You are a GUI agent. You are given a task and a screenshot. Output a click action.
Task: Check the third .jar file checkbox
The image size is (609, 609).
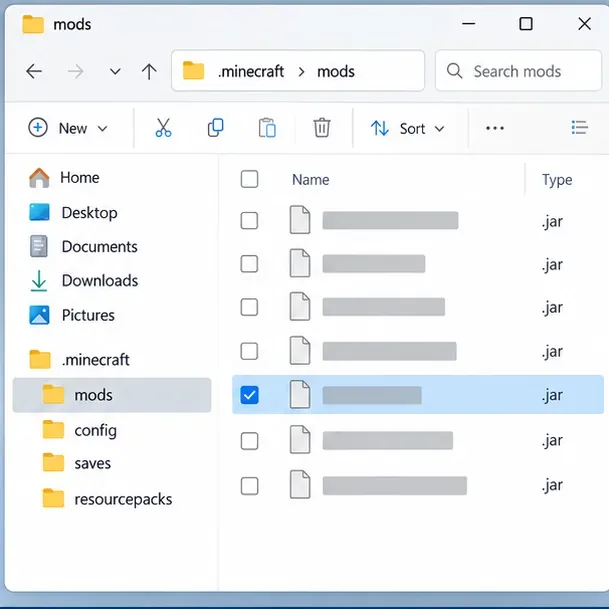(249, 307)
